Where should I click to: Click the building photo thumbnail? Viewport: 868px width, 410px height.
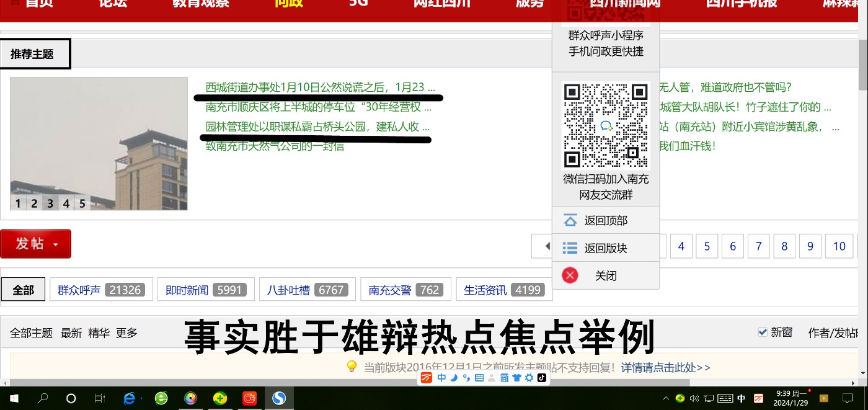99,143
